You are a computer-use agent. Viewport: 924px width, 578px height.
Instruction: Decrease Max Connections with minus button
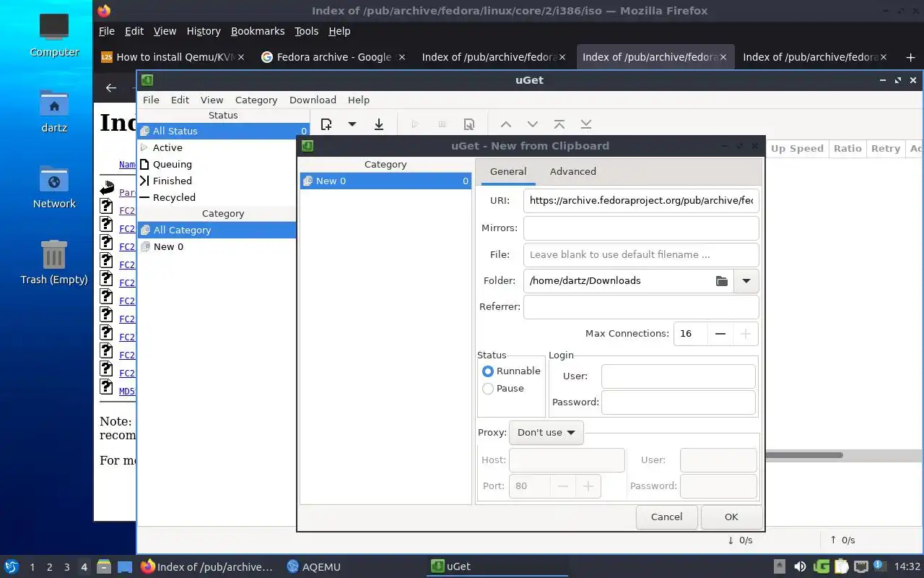tap(720, 334)
